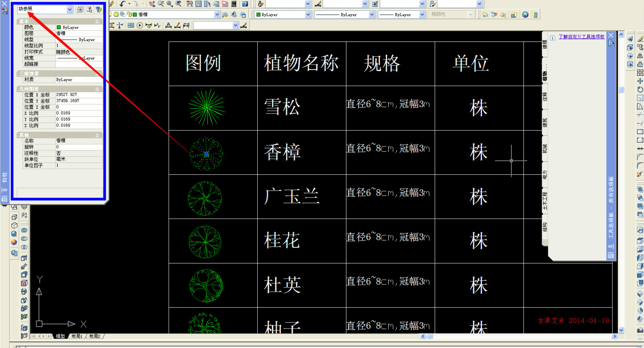Open the color control ByLayer dropdown
Image resolution: width=644 pixels, height=348 pixels.
point(308,14)
